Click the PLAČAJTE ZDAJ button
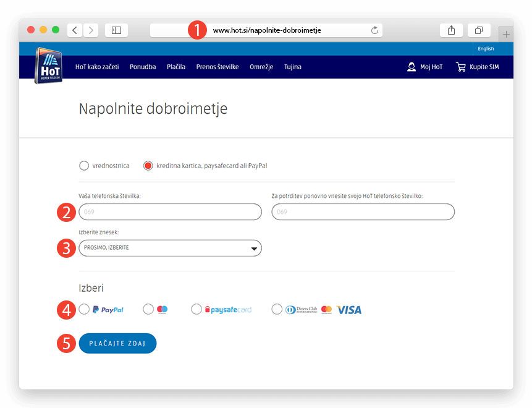This screenshot has height=408, width=532. (x=118, y=343)
